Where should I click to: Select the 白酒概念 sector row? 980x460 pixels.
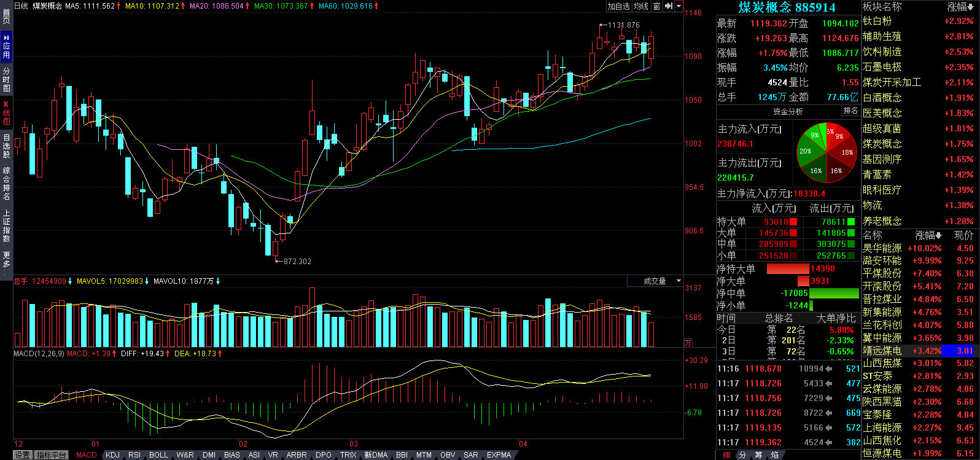point(920,98)
